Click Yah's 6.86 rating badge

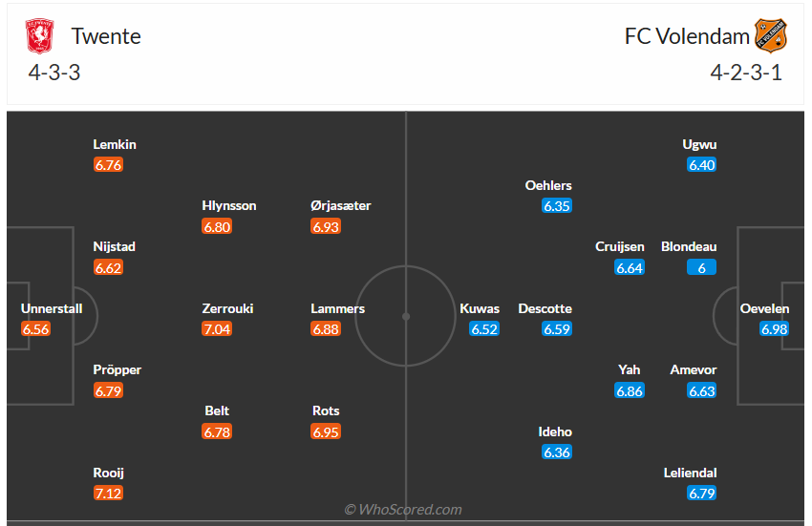(x=630, y=390)
